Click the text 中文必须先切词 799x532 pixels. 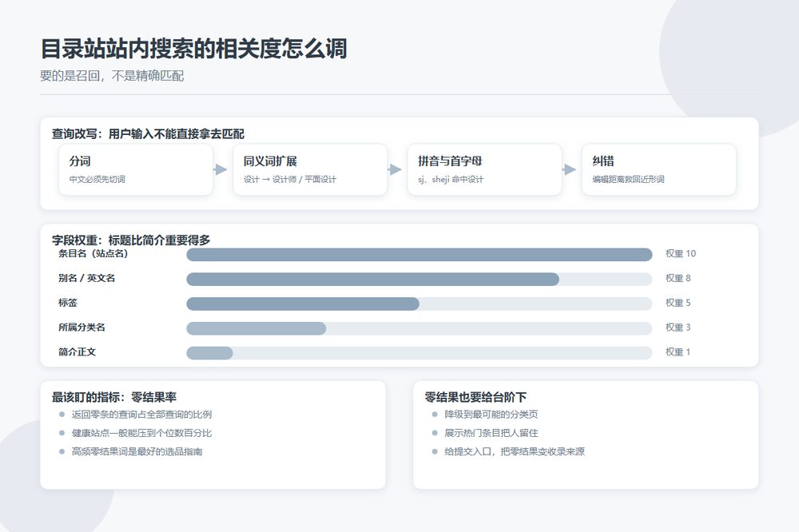97,180
